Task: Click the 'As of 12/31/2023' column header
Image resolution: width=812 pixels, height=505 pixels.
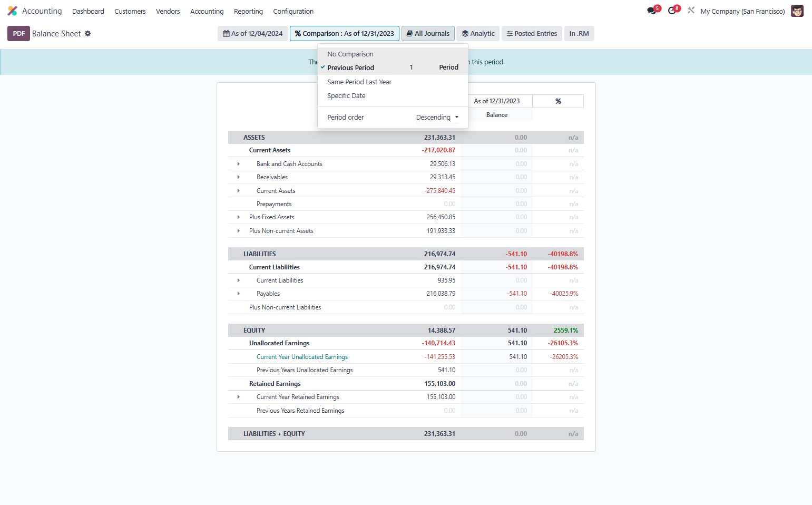Action: pyautogui.click(x=497, y=101)
